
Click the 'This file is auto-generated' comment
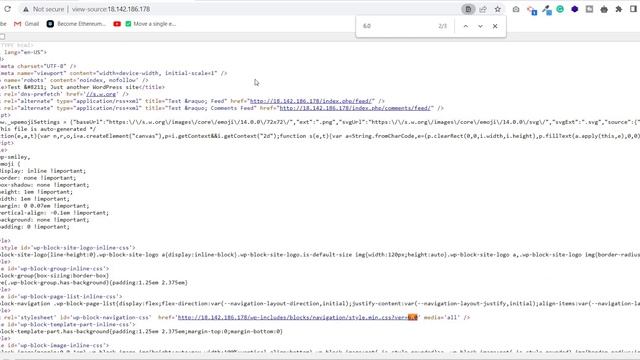48,129
